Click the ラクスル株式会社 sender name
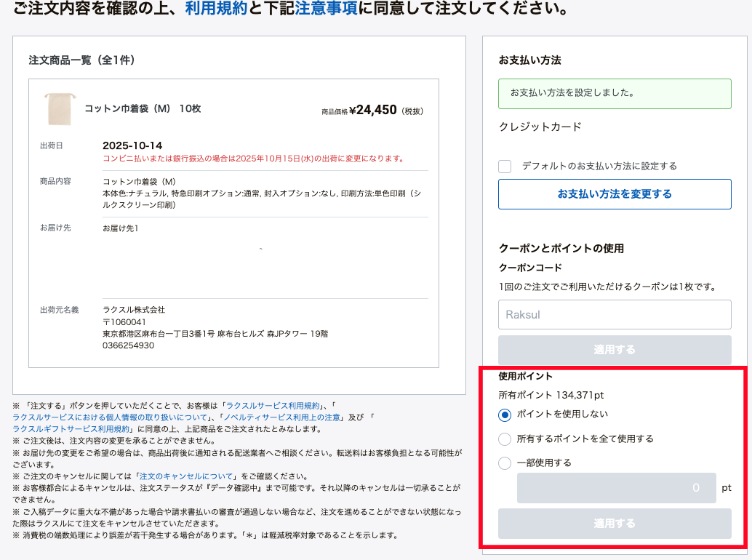Screen dimensions: 752x560 (x=134, y=310)
